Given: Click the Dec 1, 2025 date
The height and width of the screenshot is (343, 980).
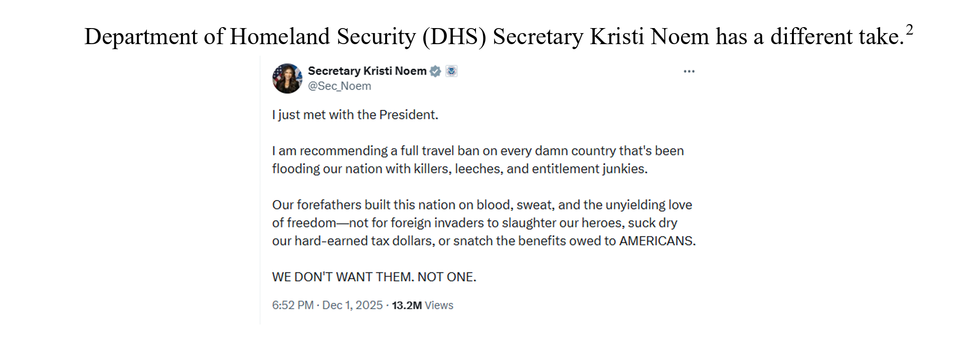Looking at the screenshot, I should click(352, 305).
